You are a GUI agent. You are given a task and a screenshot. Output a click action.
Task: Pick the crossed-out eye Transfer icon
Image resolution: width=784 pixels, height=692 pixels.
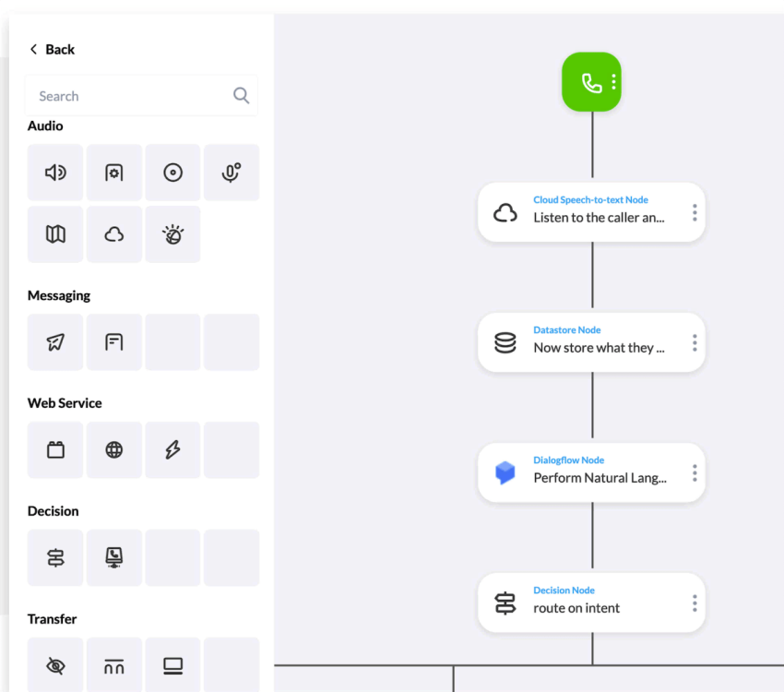55,665
